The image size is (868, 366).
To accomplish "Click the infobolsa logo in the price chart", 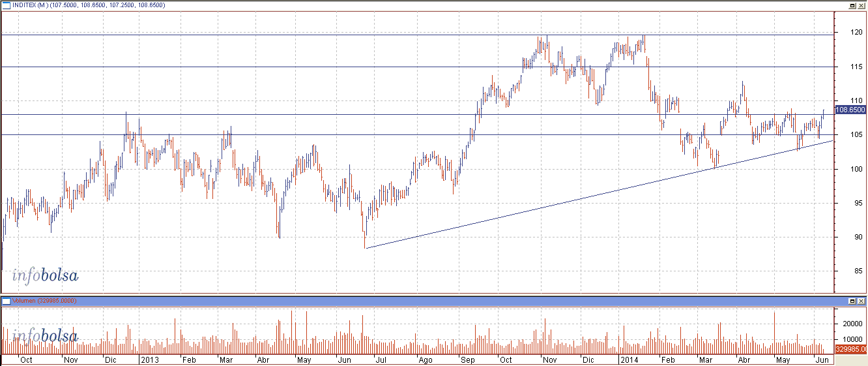I will [45, 275].
